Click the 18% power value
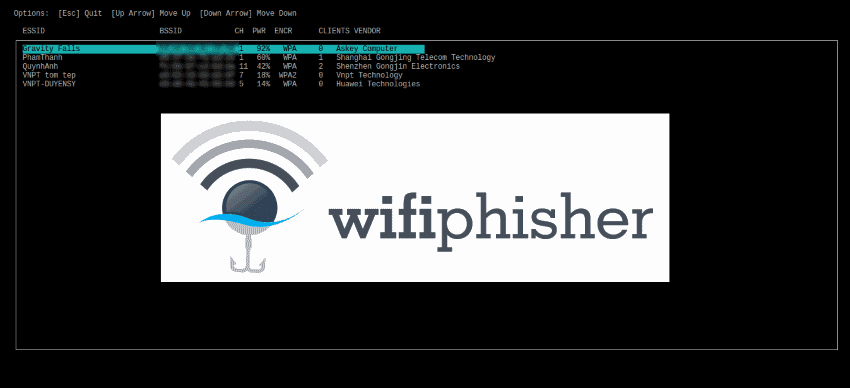 coord(263,75)
